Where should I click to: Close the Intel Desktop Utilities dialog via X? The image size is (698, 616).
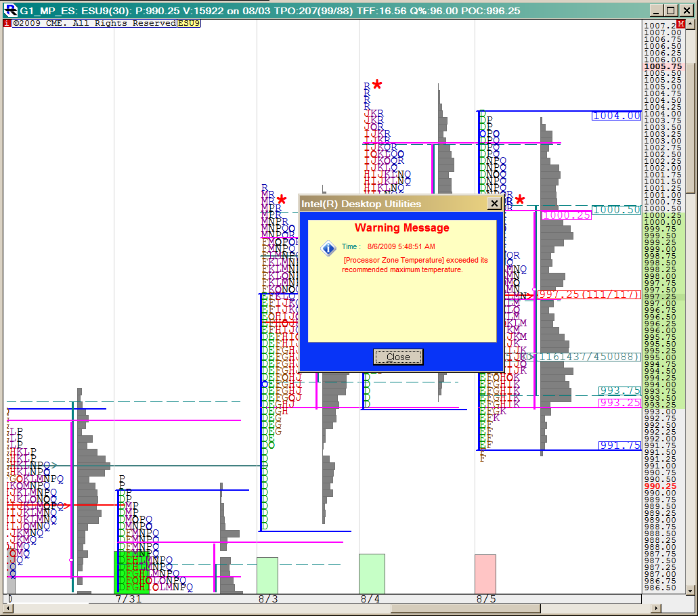click(x=494, y=204)
